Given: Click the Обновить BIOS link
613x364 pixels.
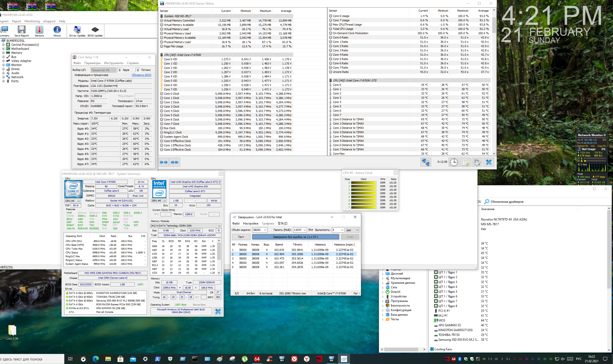Looking at the screenshot, I should 141,75.
